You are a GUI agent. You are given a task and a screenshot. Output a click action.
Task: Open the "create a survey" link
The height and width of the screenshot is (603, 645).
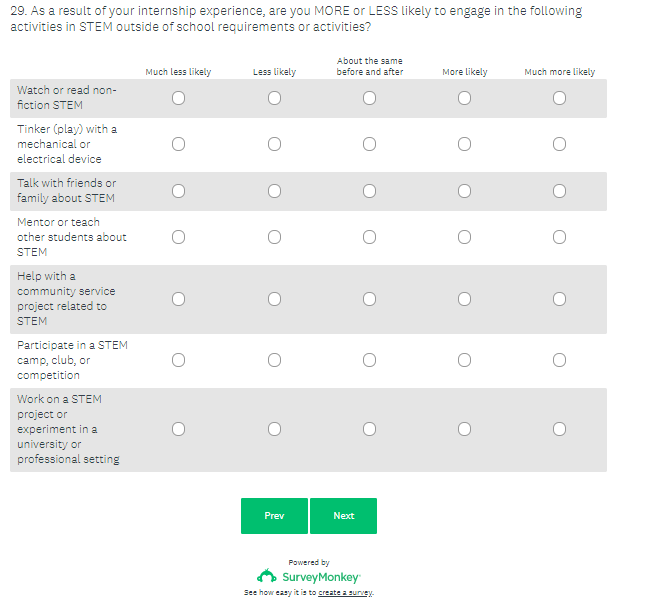pyautogui.click(x=345, y=593)
